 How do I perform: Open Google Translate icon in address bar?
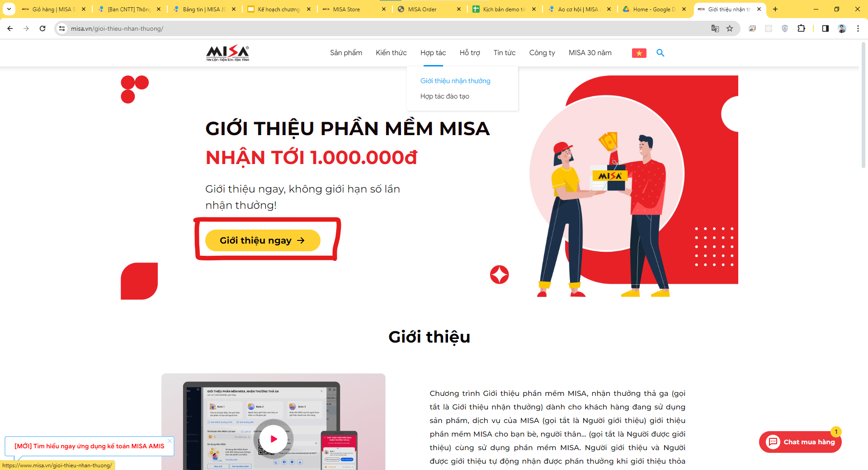(715, 28)
